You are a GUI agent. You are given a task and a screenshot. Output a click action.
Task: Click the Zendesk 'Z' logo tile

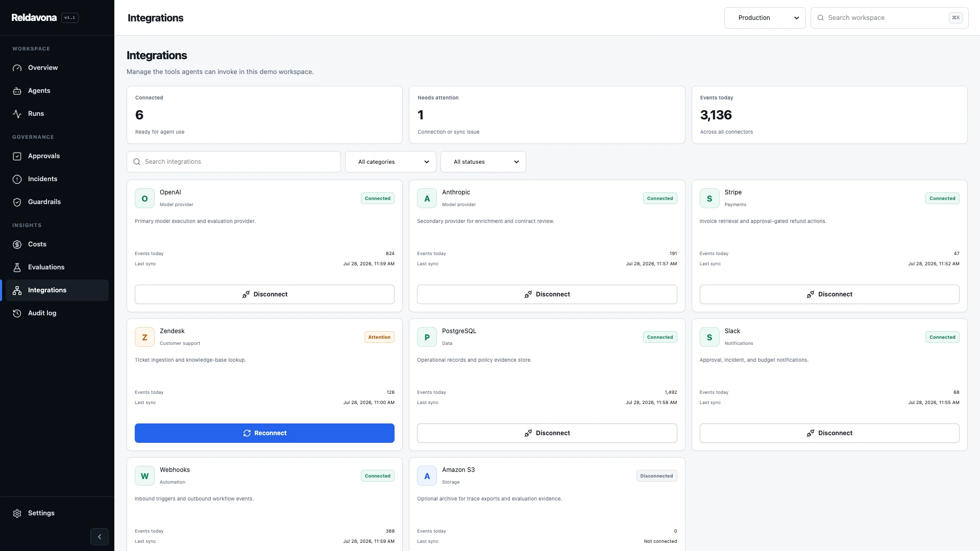(x=144, y=337)
